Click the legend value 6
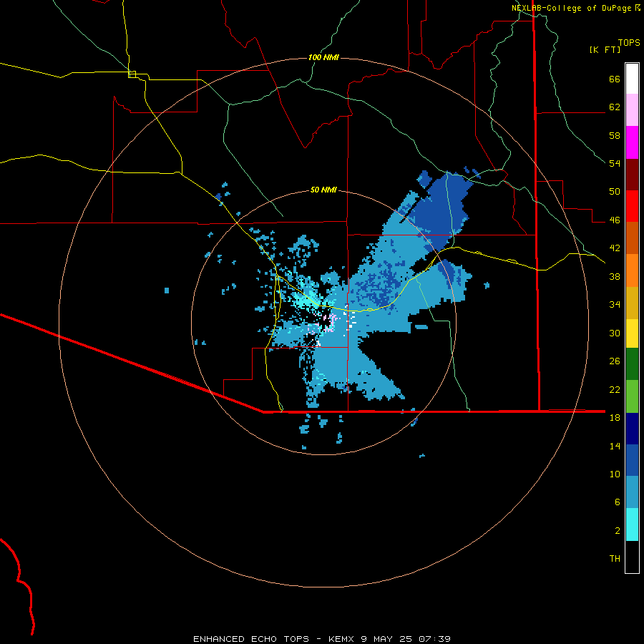Image resolution: width=644 pixels, height=644 pixels. coord(618,502)
